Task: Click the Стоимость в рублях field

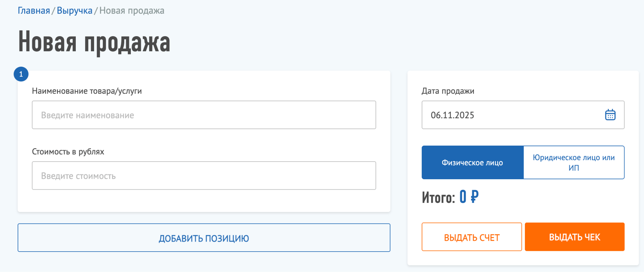Action: coord(204,175)
